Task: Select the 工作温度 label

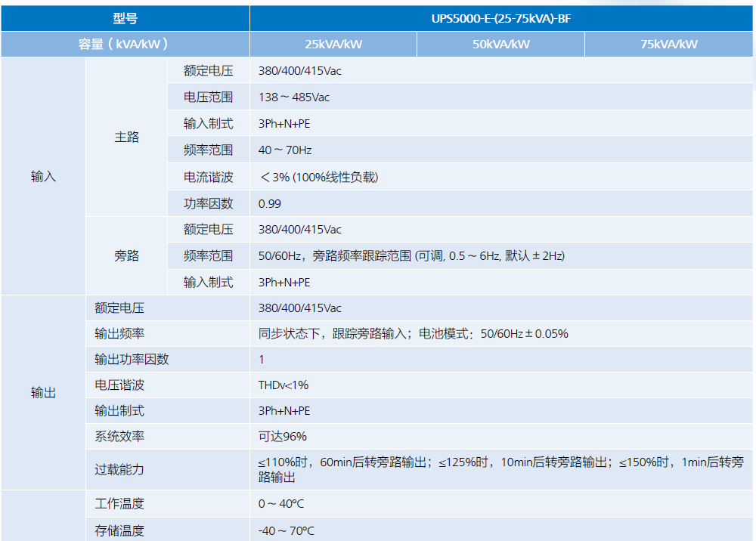Action: coord(119,503)
